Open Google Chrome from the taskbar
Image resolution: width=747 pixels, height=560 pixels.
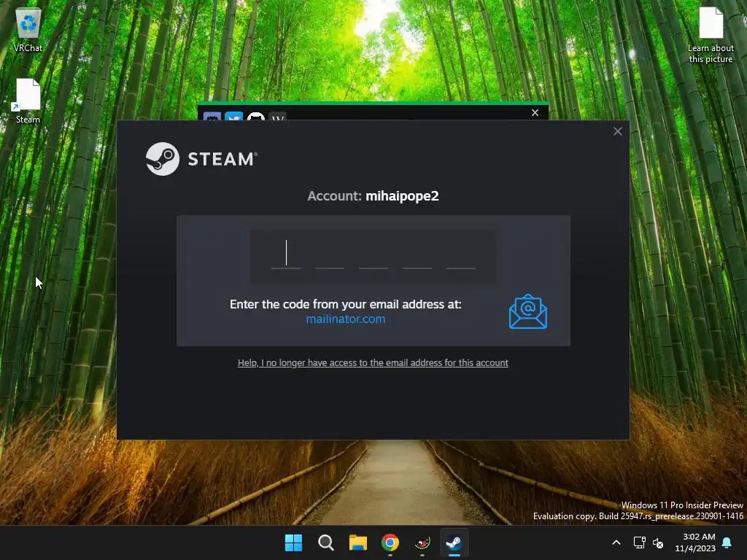pos(390,542)
